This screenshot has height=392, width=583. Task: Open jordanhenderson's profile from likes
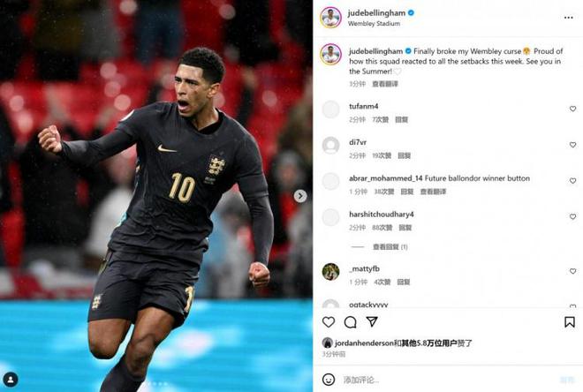[x=363, y=343]
